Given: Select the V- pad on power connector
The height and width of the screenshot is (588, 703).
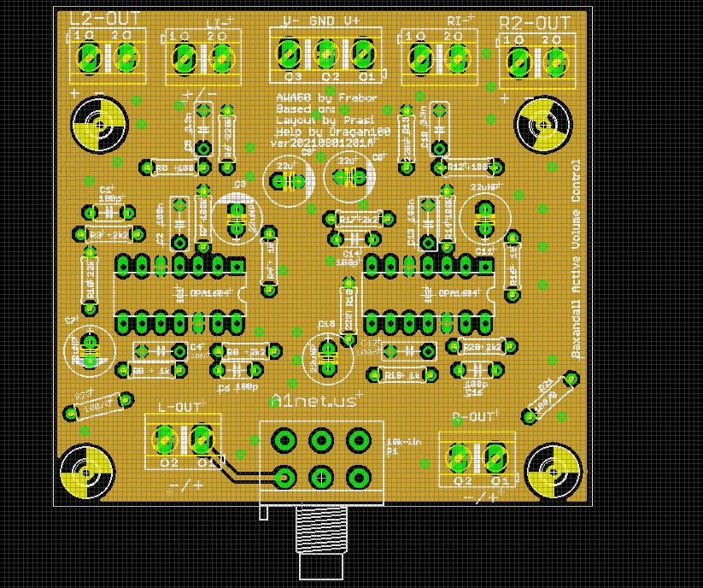Looking at the screenshot, I should 290,53.
